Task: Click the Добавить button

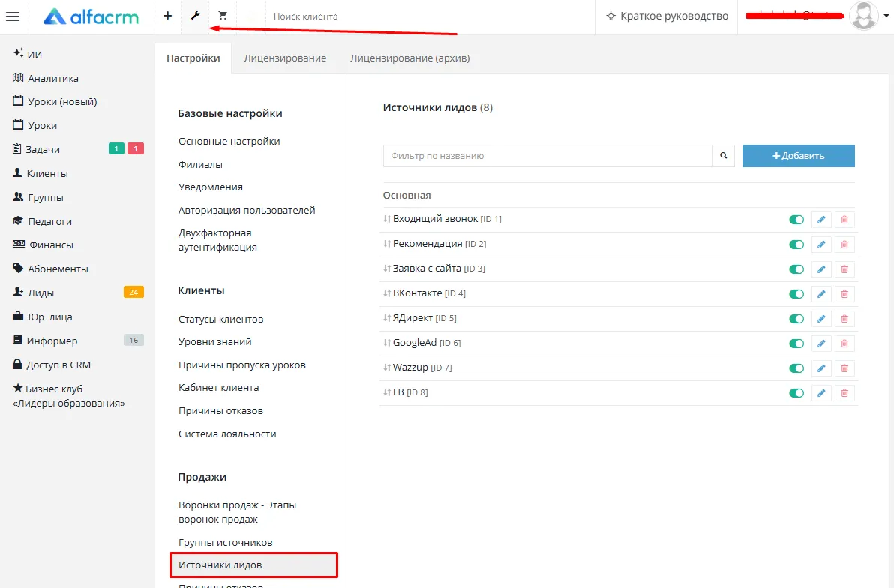Action: coord(798,156)
